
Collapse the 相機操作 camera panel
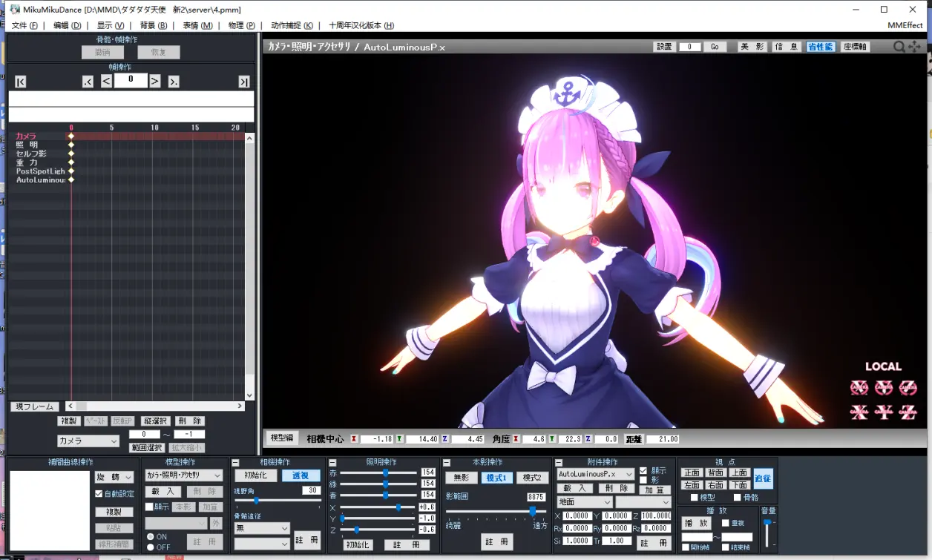pyautogui.click(x=235, y=462)
